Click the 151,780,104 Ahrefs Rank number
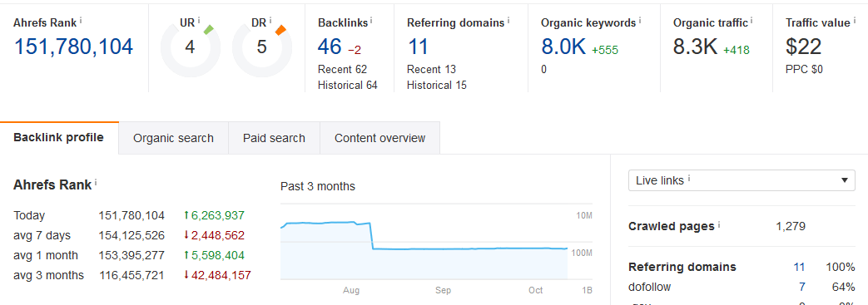This screenshot has height=305, width=868. [x=73, y=47]
